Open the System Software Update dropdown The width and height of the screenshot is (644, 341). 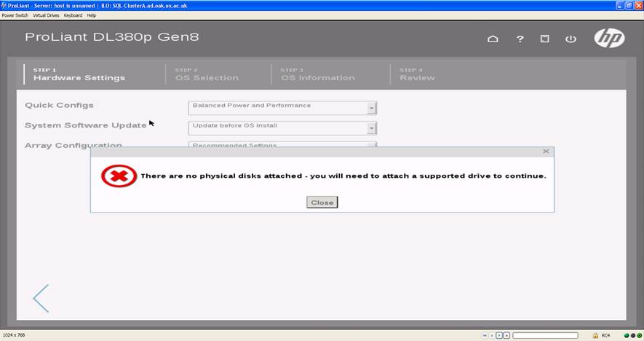[x=371, y=128]
